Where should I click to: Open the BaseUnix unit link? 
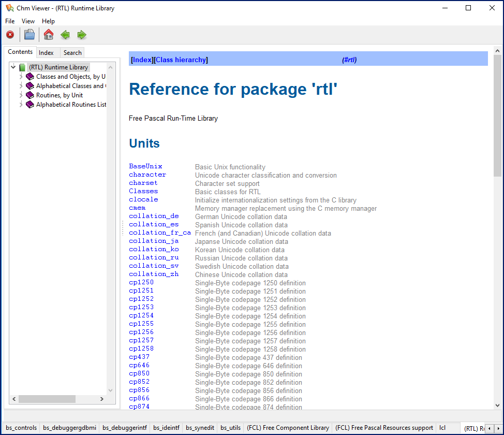click(145, 166)
